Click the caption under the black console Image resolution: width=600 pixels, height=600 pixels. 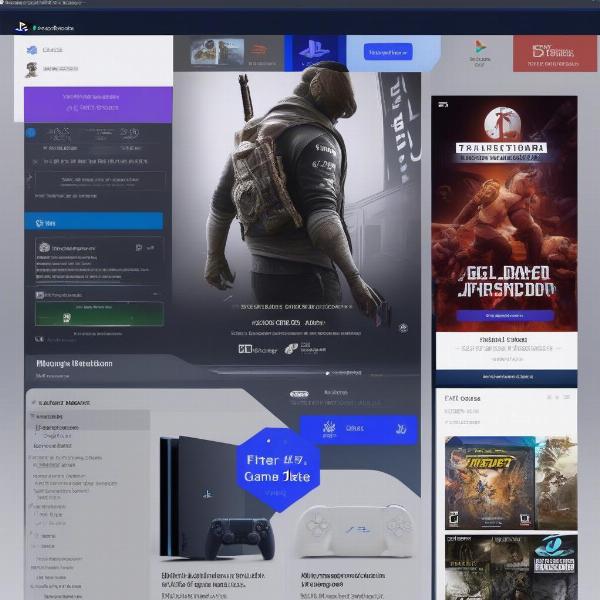(213, 580)
